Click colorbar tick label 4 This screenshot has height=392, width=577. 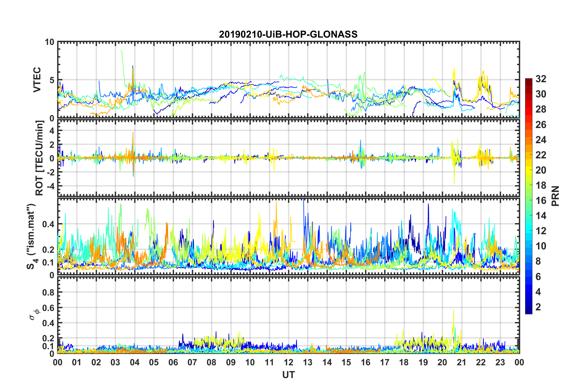coord(538,292)
